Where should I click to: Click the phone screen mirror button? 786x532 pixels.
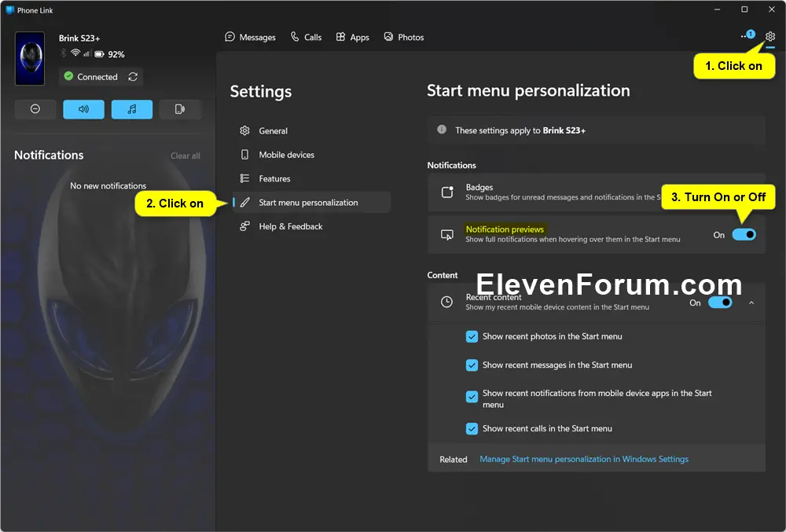[x=180, y=109]
